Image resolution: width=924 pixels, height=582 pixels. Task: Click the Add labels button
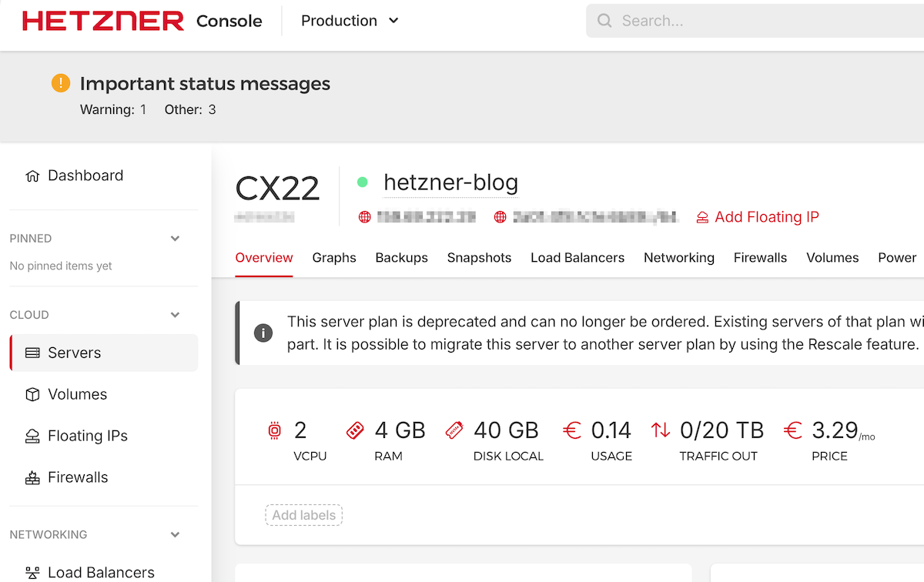pyautogui.click(x=303, y=515)
